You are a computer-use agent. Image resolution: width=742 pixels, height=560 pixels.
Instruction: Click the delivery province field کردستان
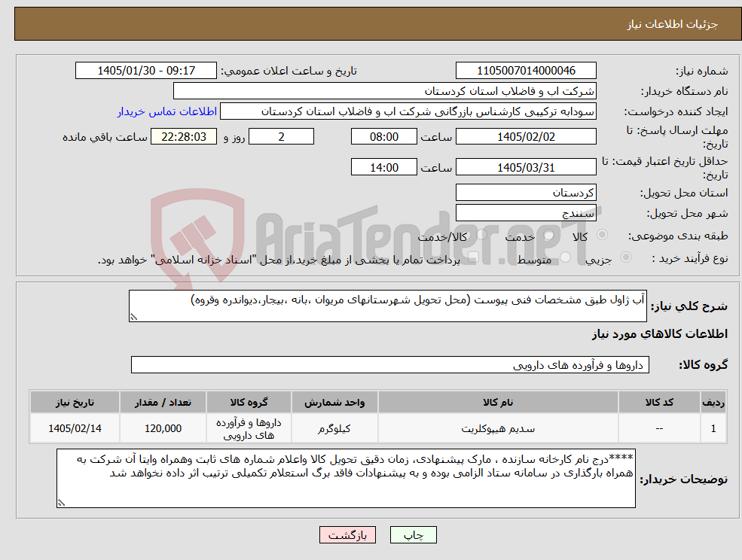pyautogui.click(x=526, y=193)
